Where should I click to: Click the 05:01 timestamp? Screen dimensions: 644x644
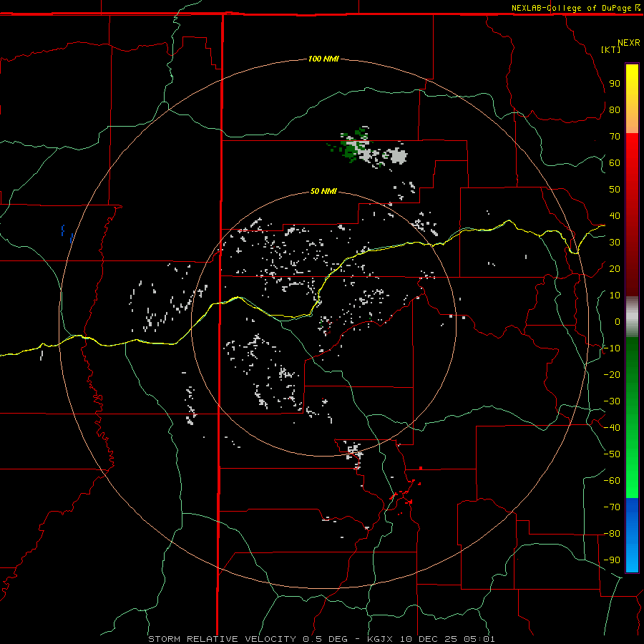[479, 639]
